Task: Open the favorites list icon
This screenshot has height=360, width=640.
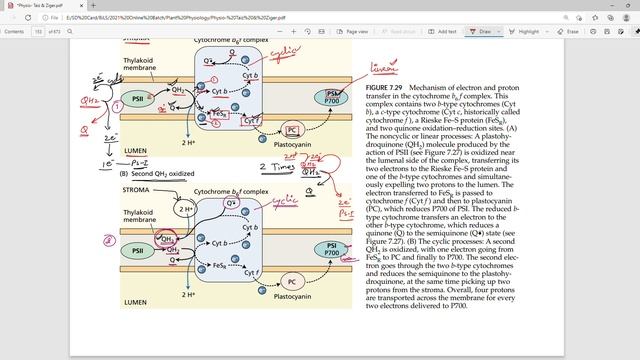Action: click(595, 18)
